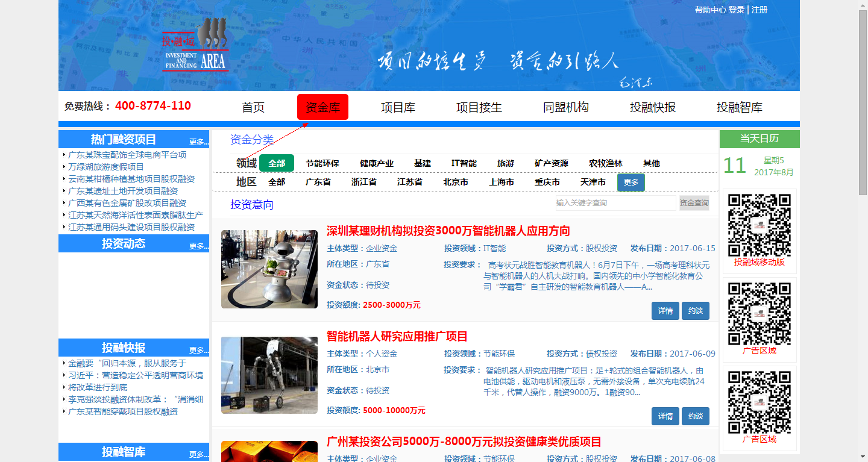This screenshot has width=868, height=462.
Task: Select 全部 in 地区 filter
Action: coord(277,182)
